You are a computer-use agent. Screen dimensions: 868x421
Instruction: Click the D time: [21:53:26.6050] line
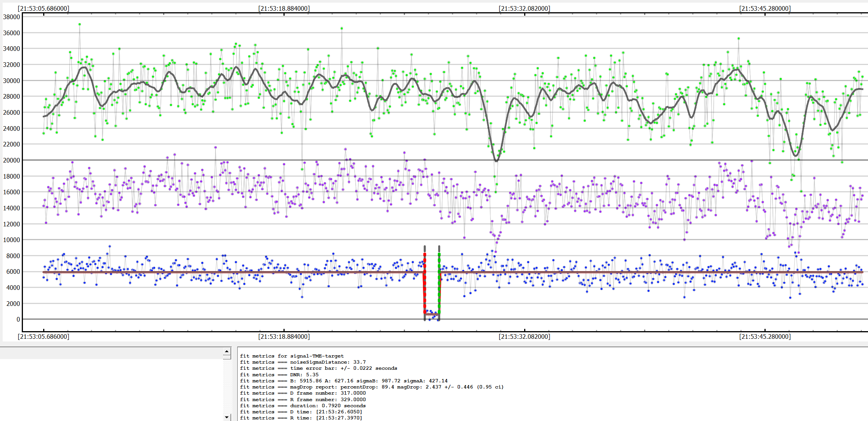tap(301, 412)
